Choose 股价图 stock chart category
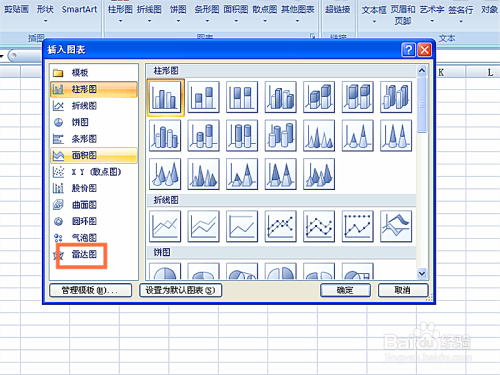 [x=94, y=188]
